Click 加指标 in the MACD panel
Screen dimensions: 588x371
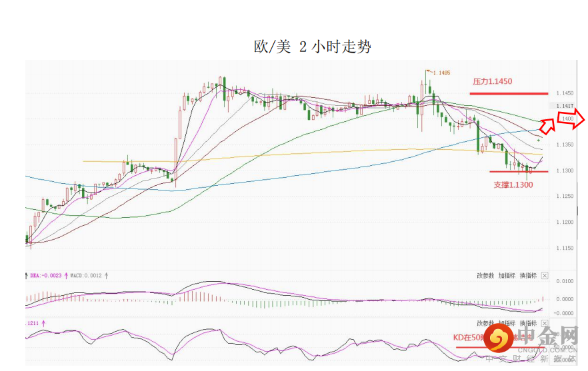coord(507,276)
